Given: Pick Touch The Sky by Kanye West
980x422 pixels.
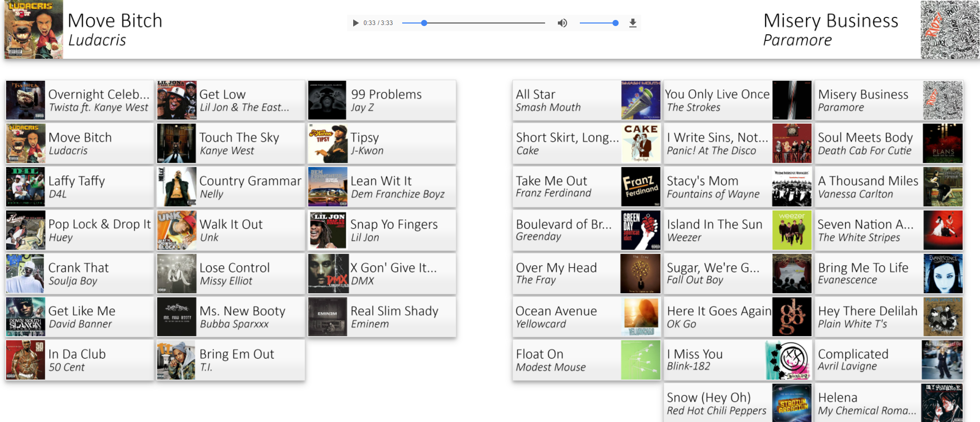Looking at the screenshot, I should click(231, 144).
